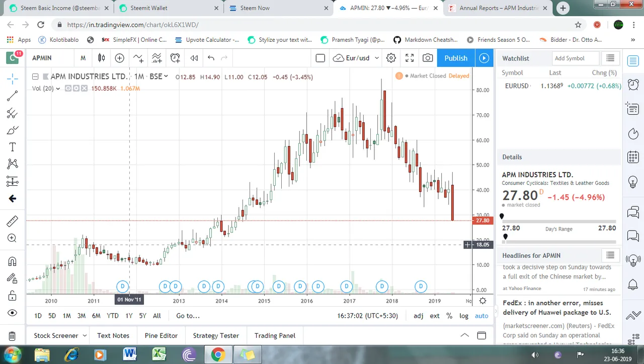
Task: Open the Eur/usd saved layout dropdown
Action: pos(356,58)
